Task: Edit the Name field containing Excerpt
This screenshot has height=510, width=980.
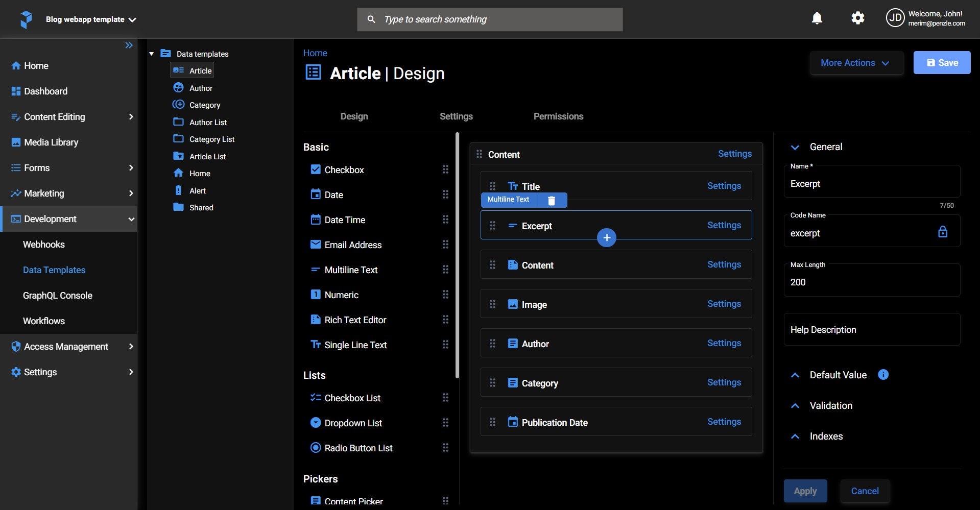Action: pyautogui.click(x=872, y=182)
